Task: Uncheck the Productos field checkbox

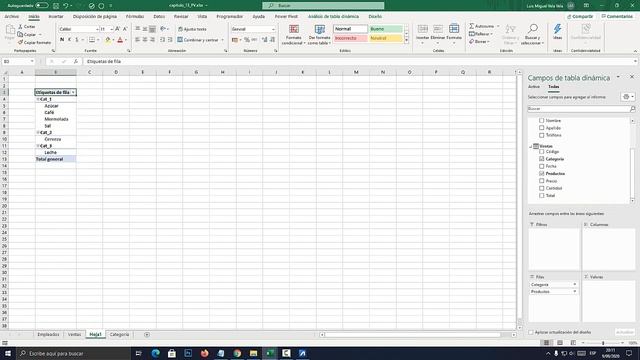Action: (542, 173)
